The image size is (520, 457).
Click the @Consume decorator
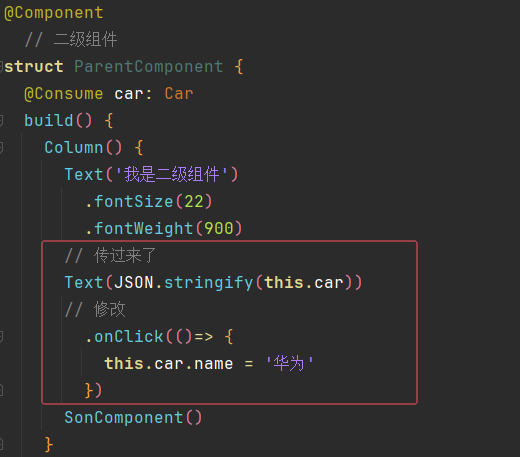click(63, 94)
